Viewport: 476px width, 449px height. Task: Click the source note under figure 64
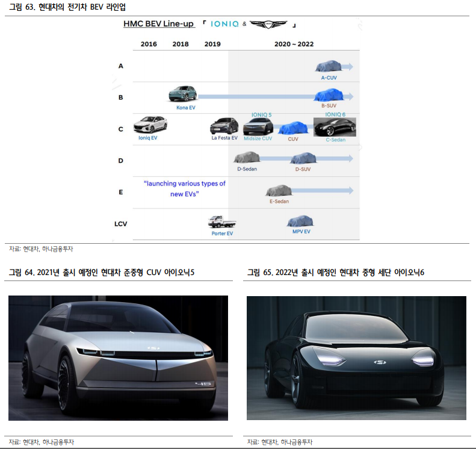pyautogui.click(x=42, y=442)
